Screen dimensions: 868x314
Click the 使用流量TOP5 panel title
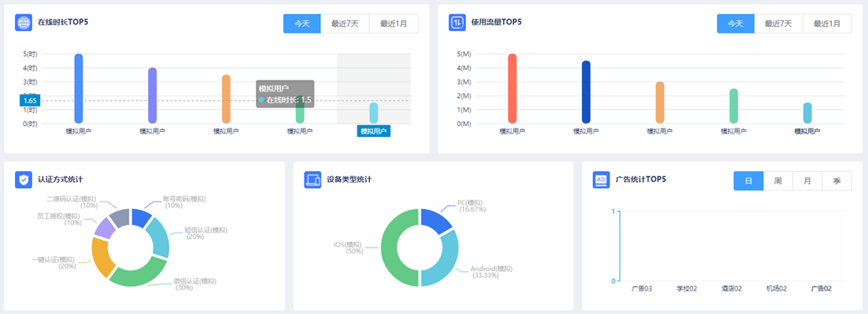coord(496,22)
